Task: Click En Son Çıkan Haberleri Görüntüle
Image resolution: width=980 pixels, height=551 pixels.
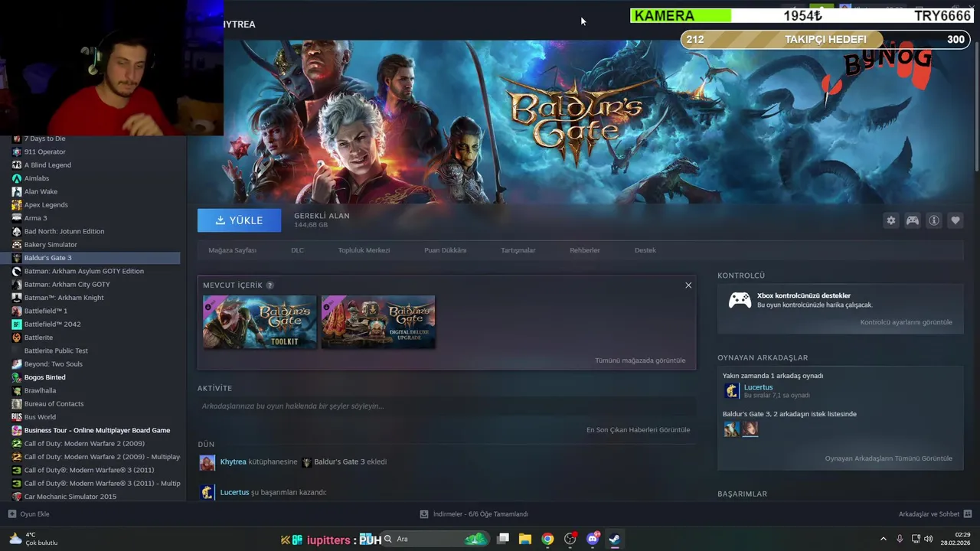Action: point(639,430)
